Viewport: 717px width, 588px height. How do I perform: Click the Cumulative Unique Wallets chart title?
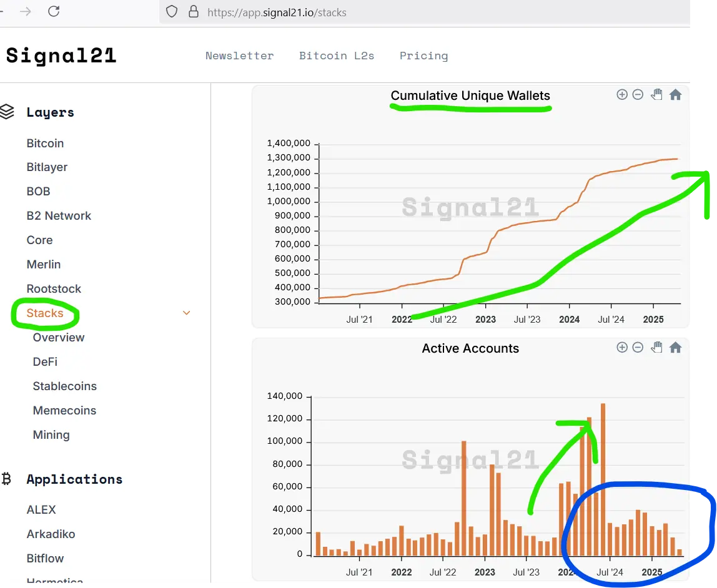click(470, 96)
